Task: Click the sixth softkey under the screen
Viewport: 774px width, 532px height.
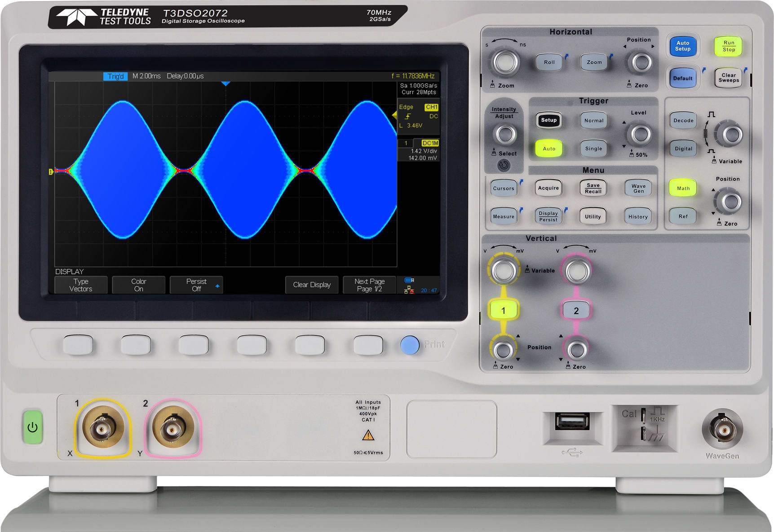Action: click(x=368, y=345)
